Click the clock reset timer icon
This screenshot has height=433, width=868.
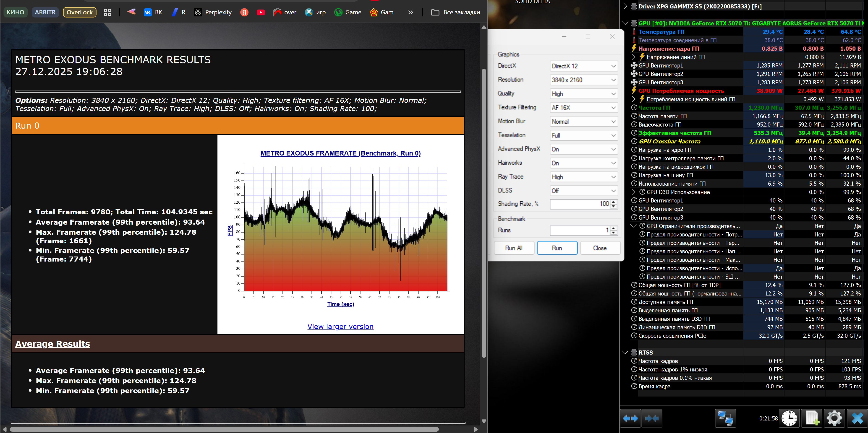tap(789, 418)
